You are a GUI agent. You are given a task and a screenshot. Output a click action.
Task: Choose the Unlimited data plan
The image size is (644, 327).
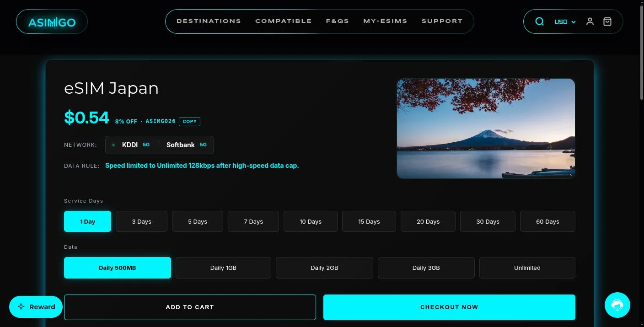pyautogui.click(x=527, y=268)
